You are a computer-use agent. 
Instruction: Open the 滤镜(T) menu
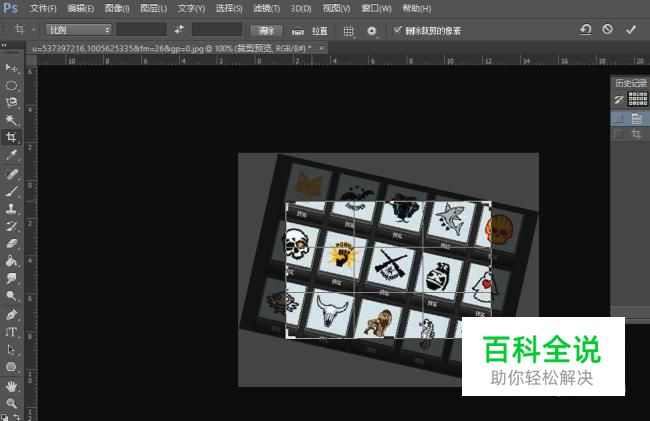[267, 9]
